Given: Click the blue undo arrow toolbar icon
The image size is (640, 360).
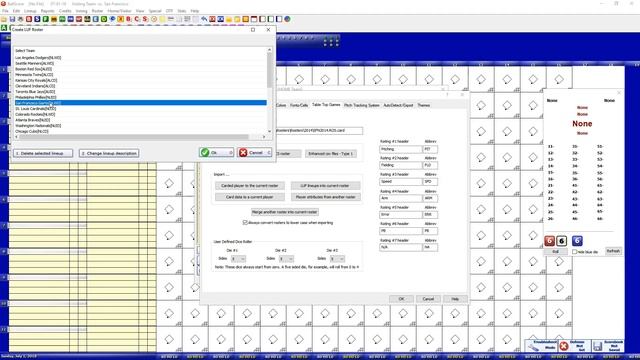Looking at the screenshot, I should 204,19.
